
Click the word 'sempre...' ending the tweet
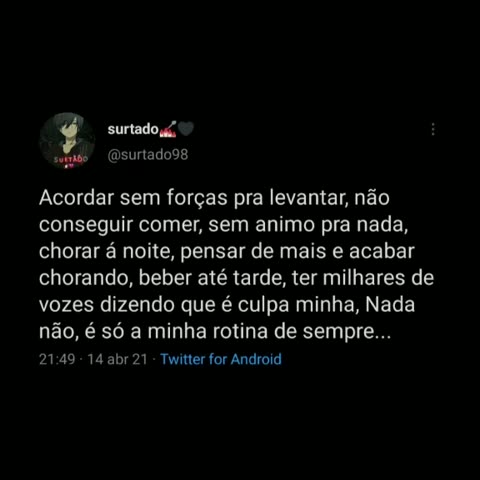tap(347, 332)
